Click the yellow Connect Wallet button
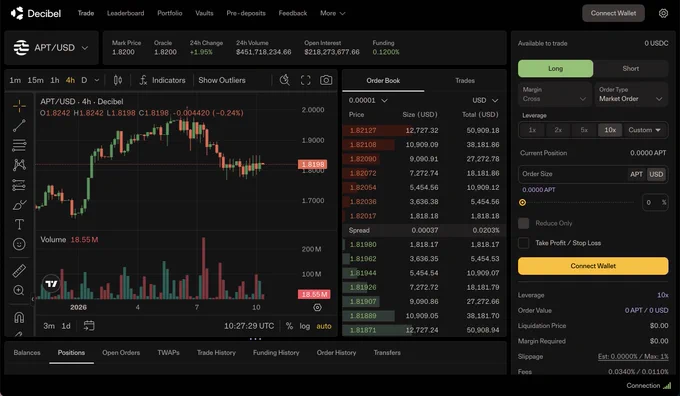This screenshot has height=396, width=680. click(593, 266)
